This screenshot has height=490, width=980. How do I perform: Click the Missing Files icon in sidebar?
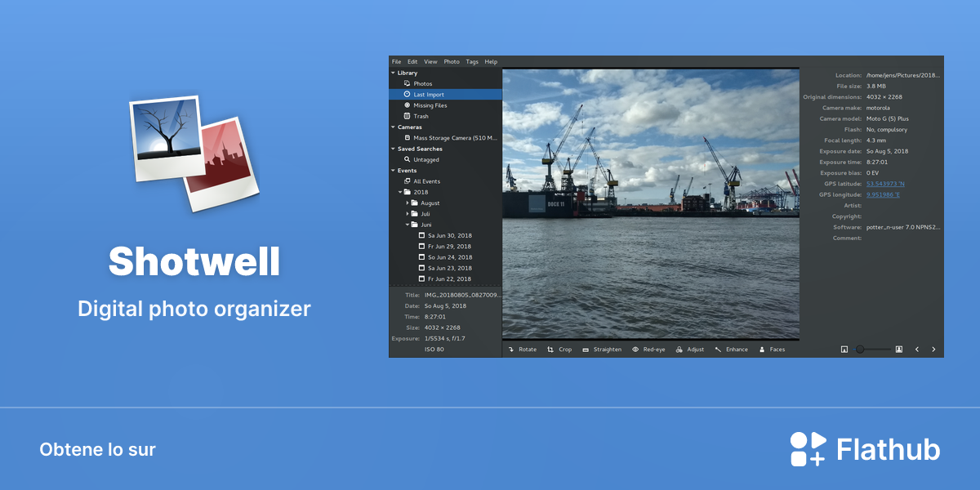(407, 105)
